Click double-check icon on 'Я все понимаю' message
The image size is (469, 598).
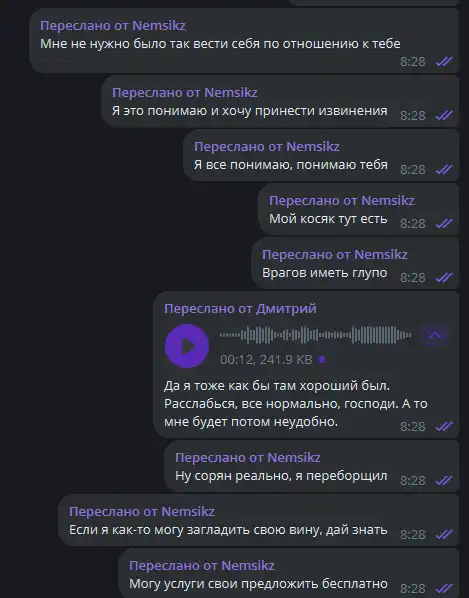click(444, 169)
